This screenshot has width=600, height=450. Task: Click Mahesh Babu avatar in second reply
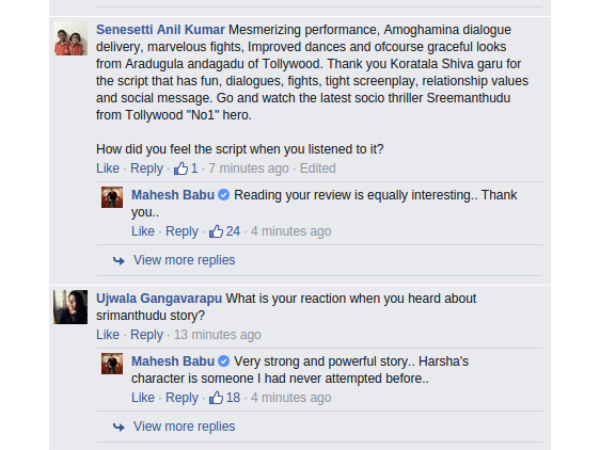(x=112, y=362)
